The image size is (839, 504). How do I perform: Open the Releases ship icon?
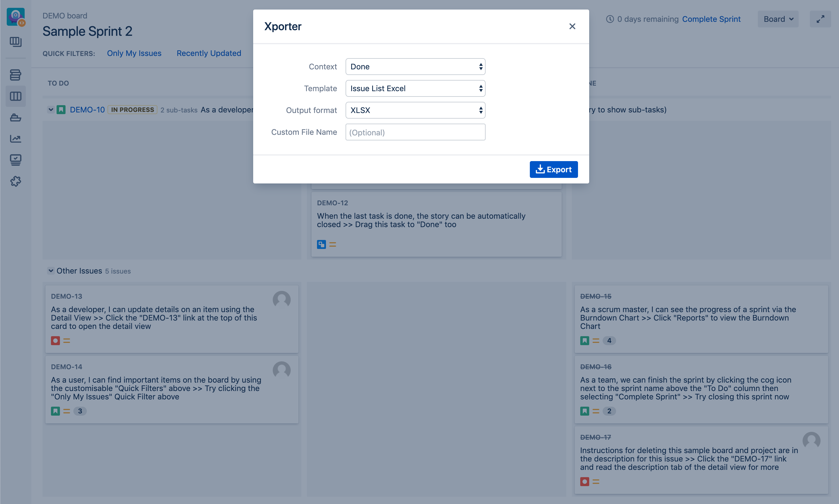pos(16,118)
